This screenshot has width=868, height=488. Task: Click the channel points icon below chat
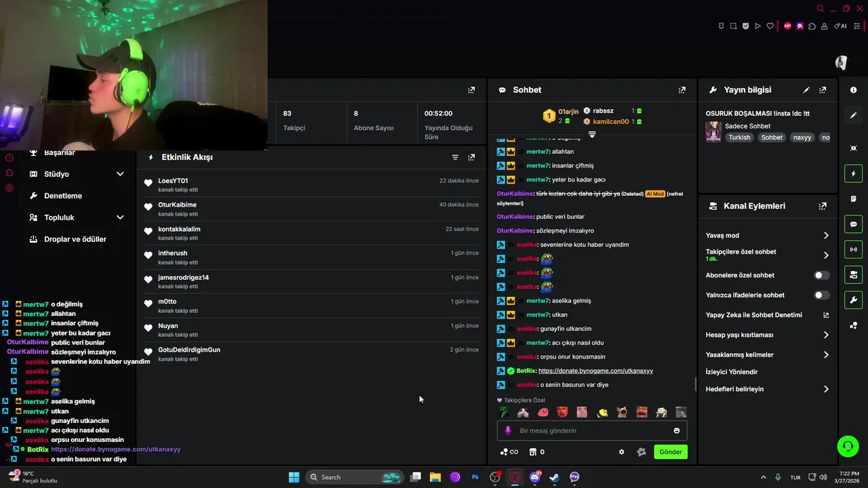click(509, 452)
